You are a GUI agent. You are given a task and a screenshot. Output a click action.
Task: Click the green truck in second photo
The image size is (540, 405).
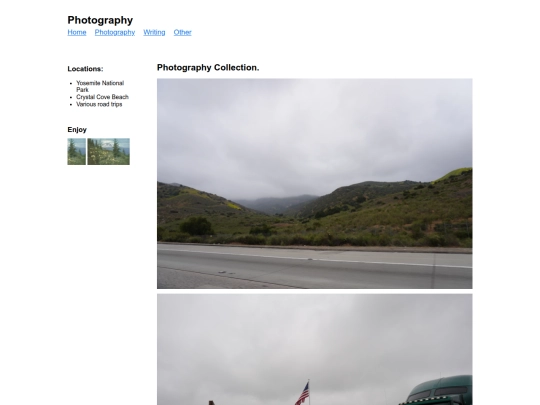click(437, 391)
